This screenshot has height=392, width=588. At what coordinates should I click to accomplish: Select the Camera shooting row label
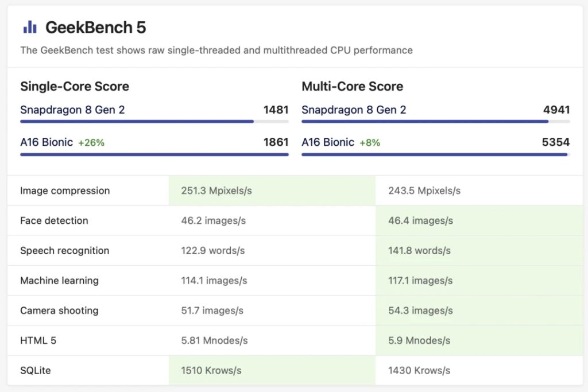[59, 311]
